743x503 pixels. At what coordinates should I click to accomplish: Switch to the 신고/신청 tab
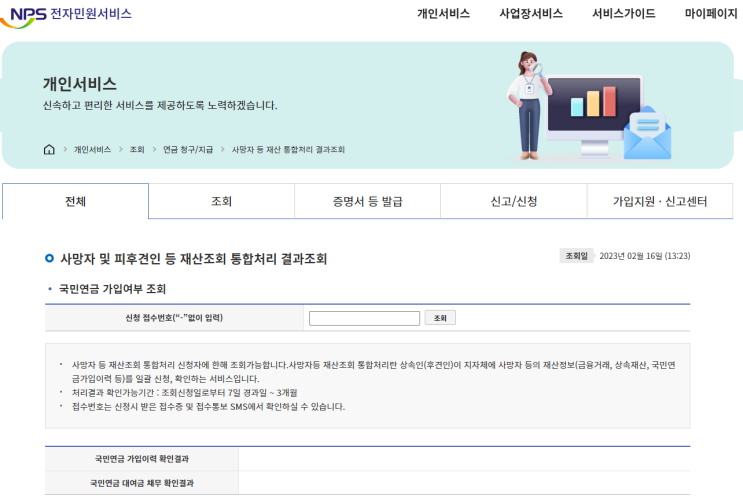[514, 201]
